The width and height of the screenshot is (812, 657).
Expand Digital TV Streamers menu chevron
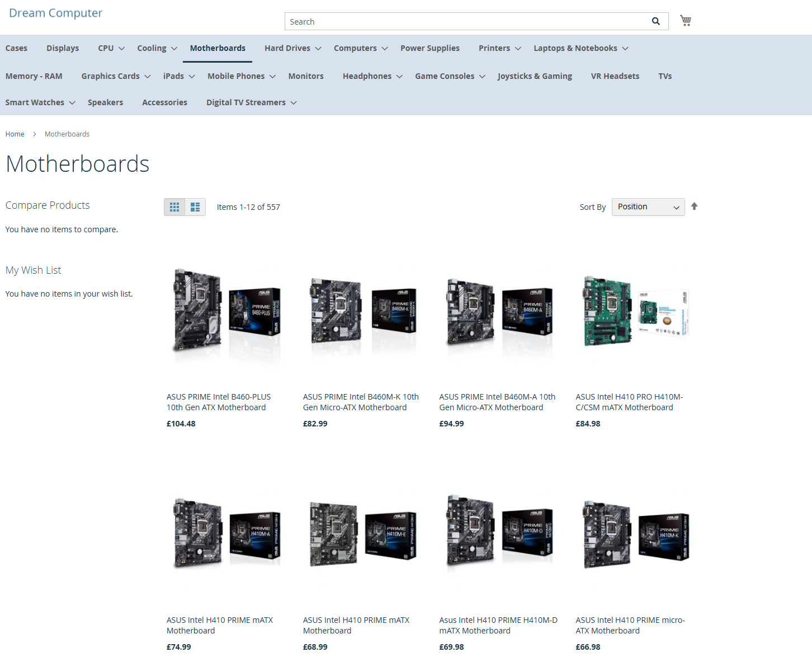(294, 103)
